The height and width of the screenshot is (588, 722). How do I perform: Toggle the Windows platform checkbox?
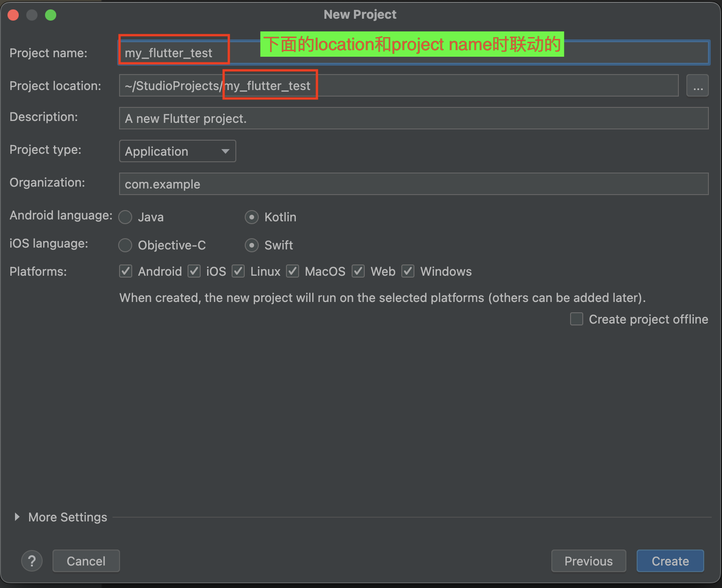pos(408,271)
